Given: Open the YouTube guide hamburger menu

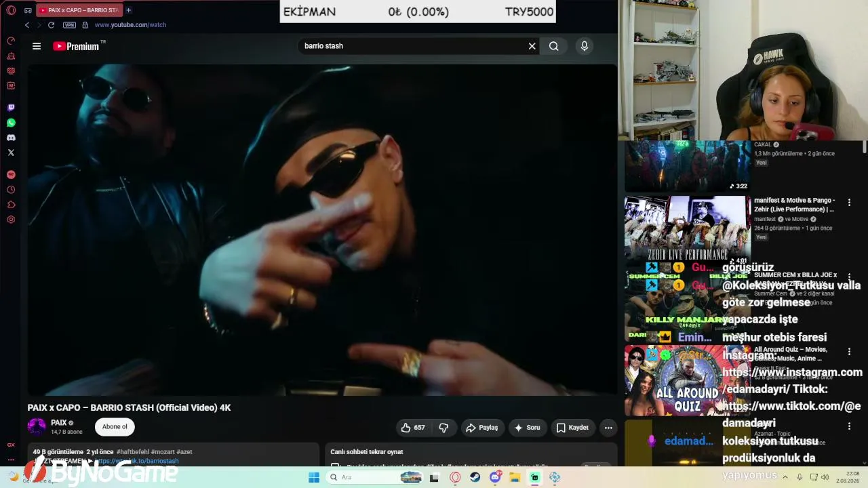Looking at the screenshot, I should (x=37, y=46).
